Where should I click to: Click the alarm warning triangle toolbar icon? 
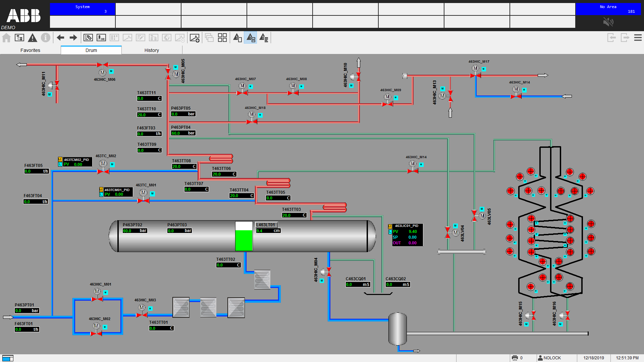tap(33, 38)
